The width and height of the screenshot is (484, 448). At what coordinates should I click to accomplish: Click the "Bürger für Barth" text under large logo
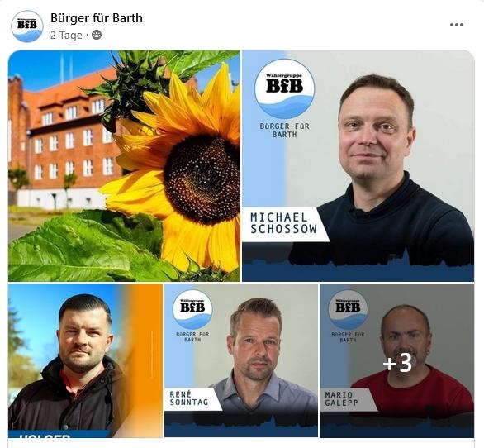(x=285, y=130)
